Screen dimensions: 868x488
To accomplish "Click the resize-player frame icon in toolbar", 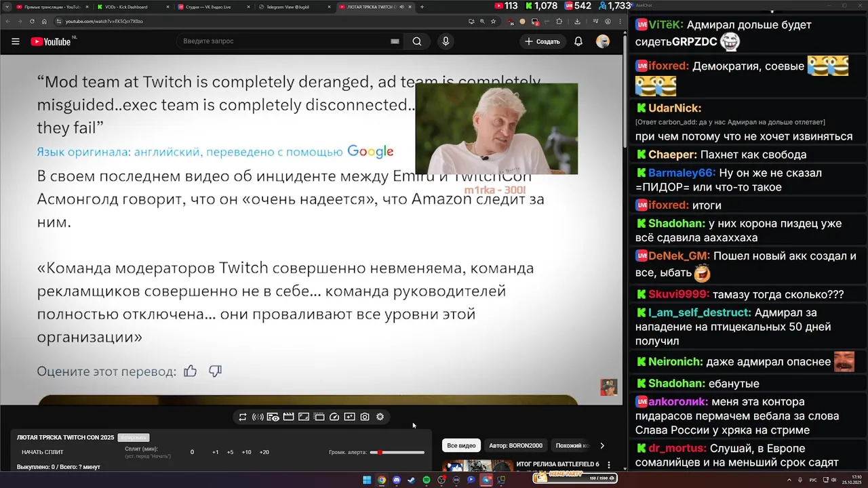I will click(x=304, y=417).
